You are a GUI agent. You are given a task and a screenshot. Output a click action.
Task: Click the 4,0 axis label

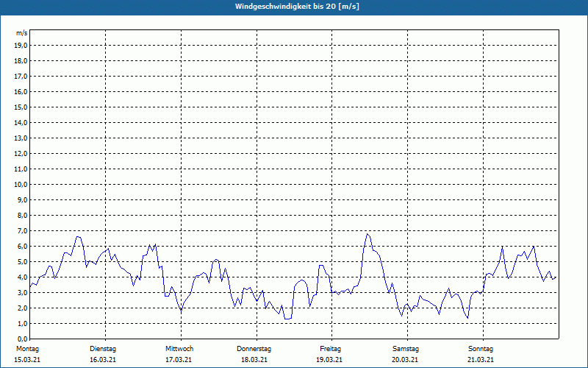pyautogui.click(x=22, y=277)
